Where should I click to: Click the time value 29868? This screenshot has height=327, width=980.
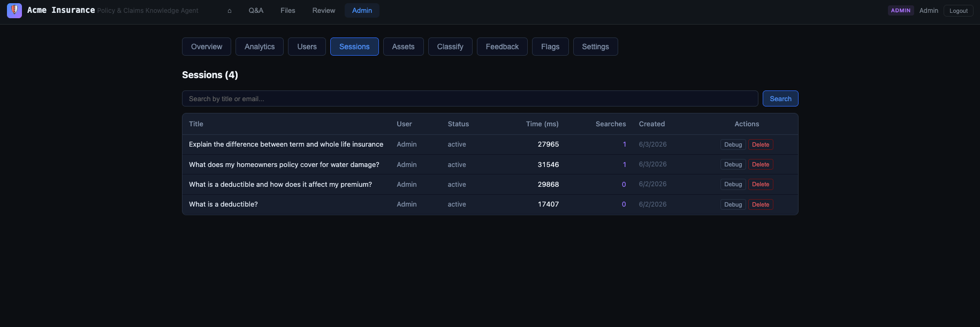click(x=548, y=184)
